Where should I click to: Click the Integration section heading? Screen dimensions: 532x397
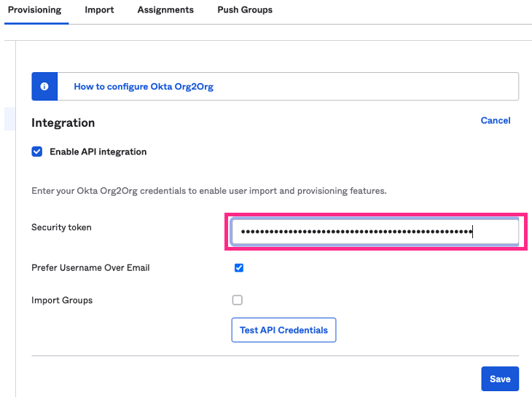pos(63,123)
